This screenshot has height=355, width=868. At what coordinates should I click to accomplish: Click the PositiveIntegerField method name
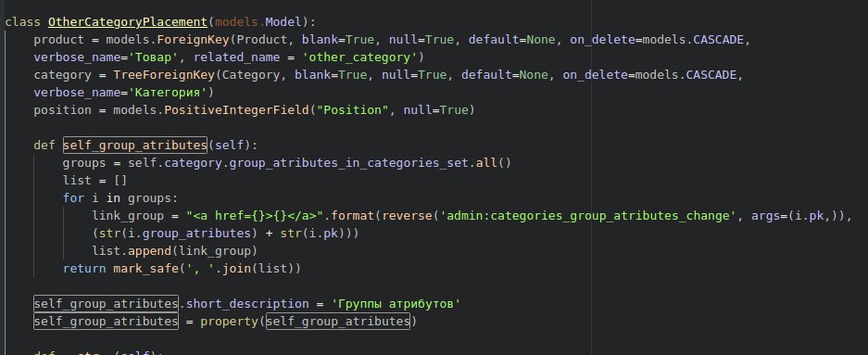(236, 110)
